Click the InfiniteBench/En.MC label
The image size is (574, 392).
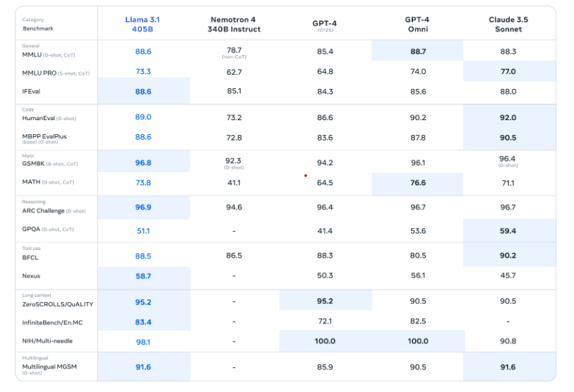point(52,323)
